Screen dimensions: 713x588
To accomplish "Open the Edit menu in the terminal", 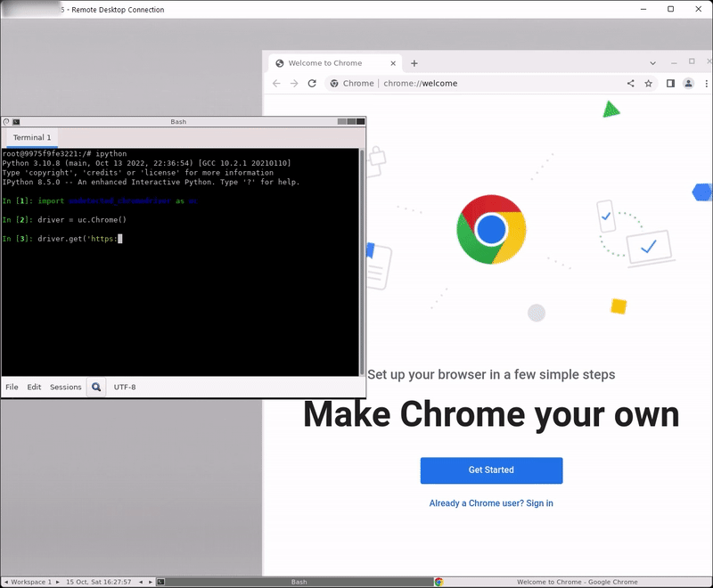I will (33, 387).
